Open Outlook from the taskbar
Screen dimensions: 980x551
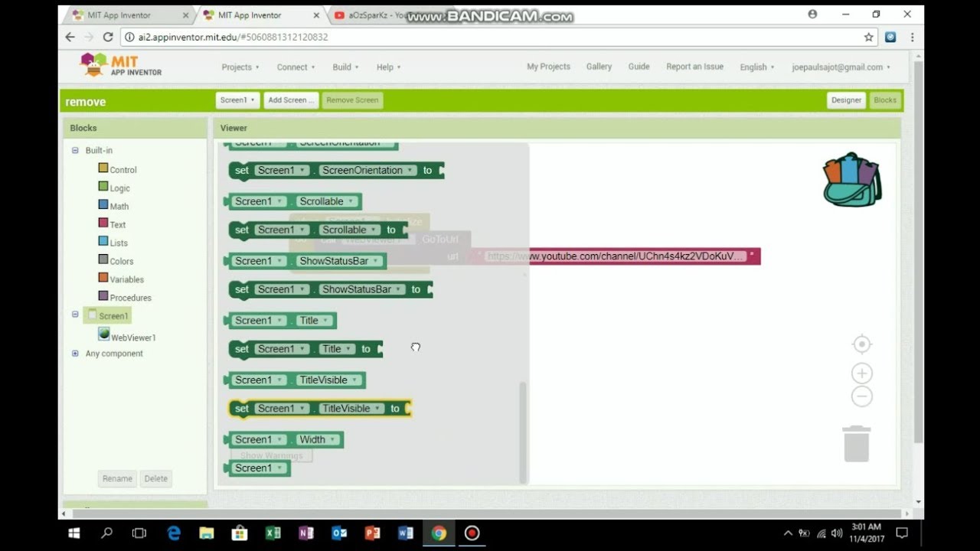tap(339, 533)
